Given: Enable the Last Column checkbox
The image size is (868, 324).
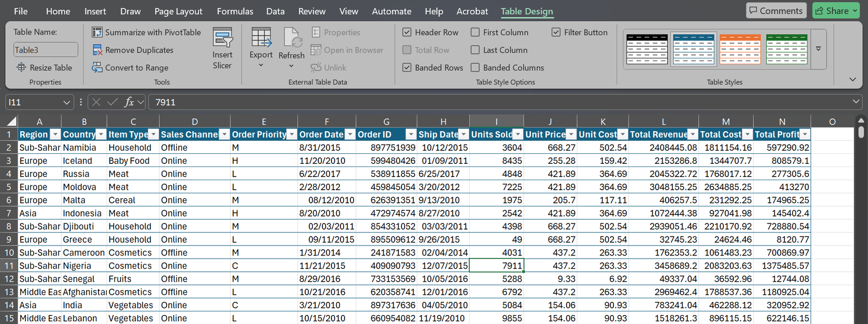Looking at the screenshot, I should [475, 50].
